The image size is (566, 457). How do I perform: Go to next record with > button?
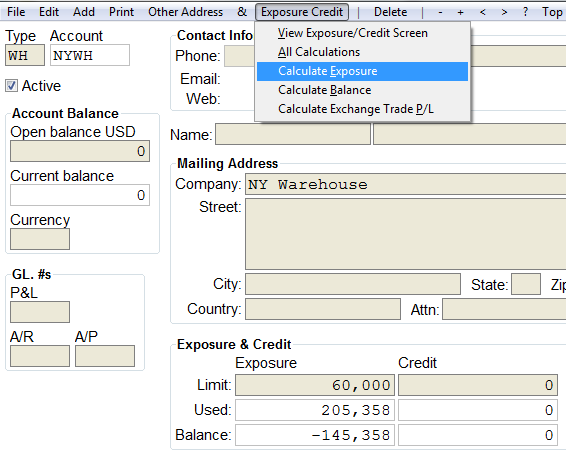504,12
